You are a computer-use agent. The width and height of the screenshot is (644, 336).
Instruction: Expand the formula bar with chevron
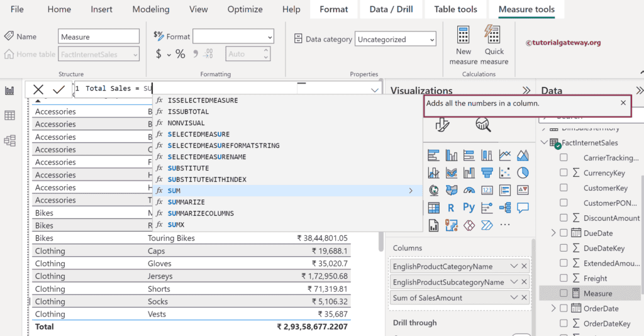[375, 90]
